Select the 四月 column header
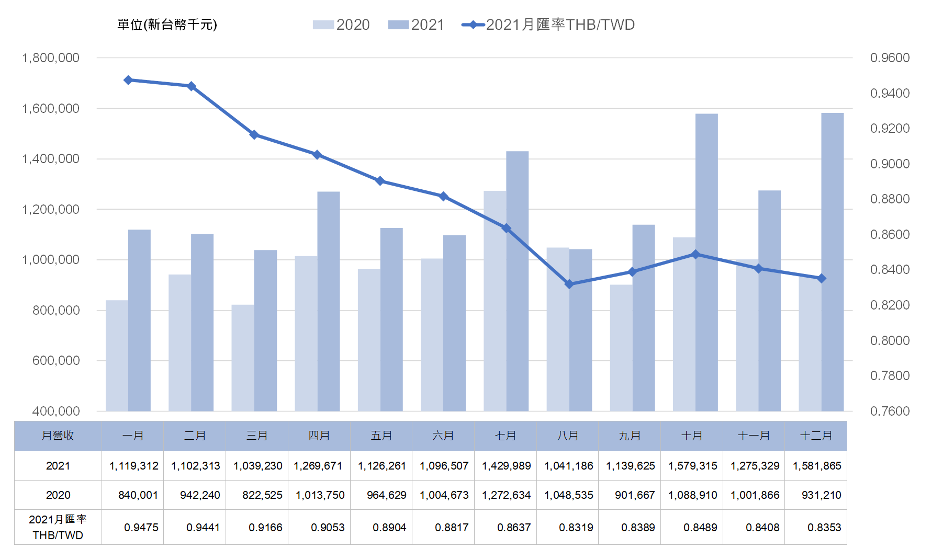 (x=319, y=436)
